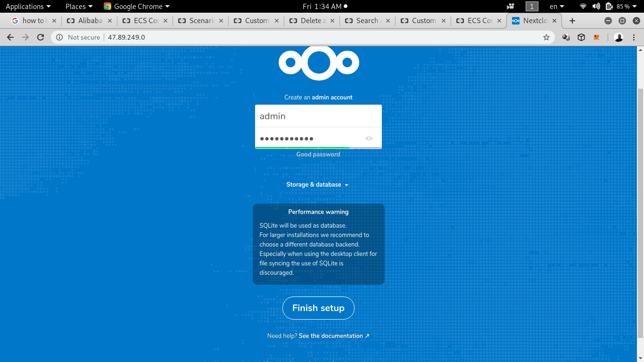Image resolution: width=644 pixels, height=362 pixels.
Task: Close the Nextcloud tab
Action: coord(554,21)
